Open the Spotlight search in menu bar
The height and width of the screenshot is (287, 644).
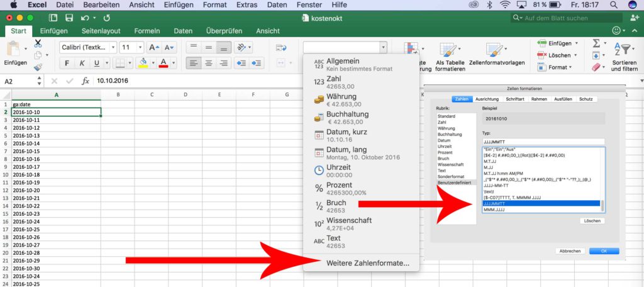click(614, 5)
